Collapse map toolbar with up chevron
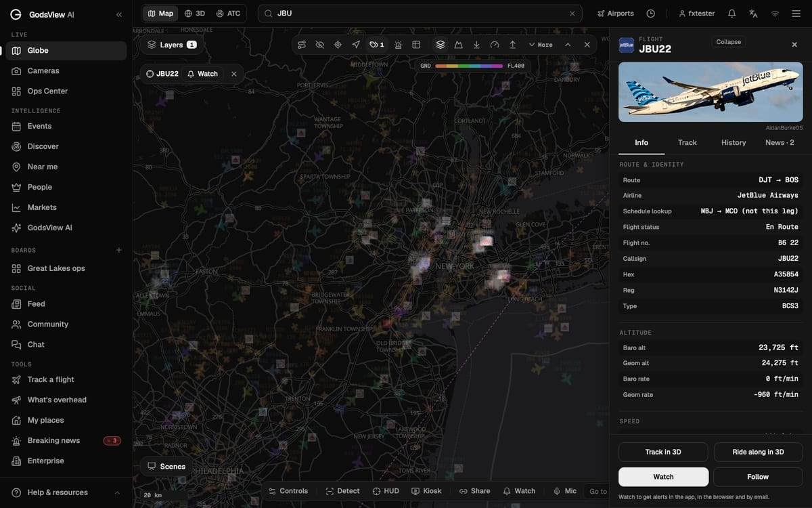Viewport: 812px width, 508px height. [568, 45]
